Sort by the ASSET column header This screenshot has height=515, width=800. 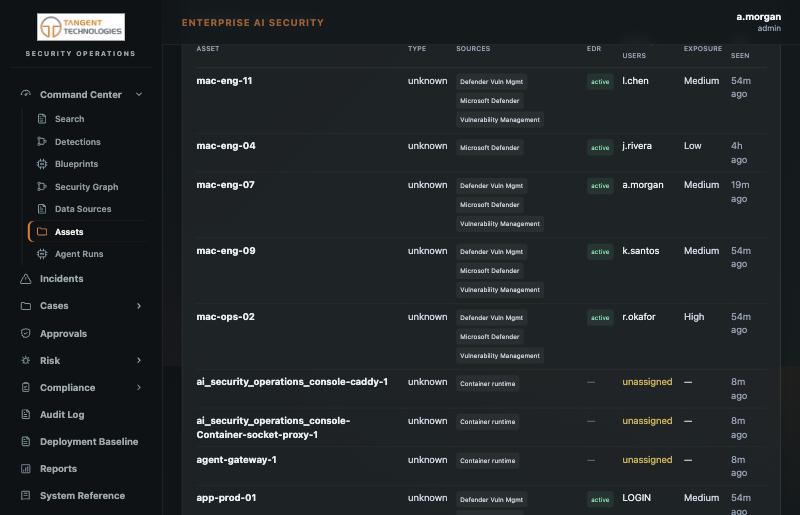(208, 48)
